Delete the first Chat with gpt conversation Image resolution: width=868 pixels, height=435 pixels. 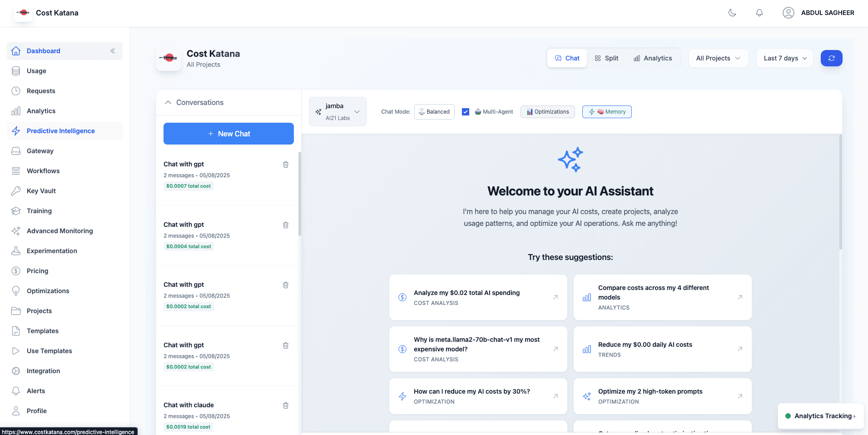coord(286,165)
